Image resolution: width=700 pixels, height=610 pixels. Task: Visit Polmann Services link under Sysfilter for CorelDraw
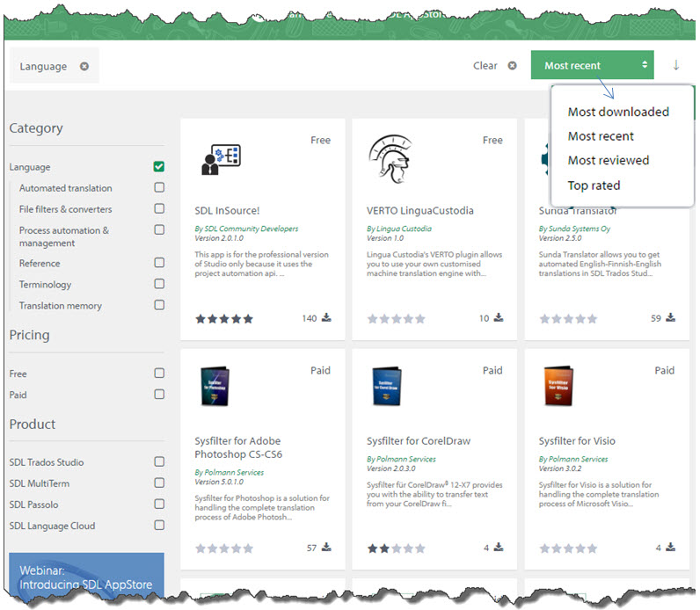[x=401, y=459]
